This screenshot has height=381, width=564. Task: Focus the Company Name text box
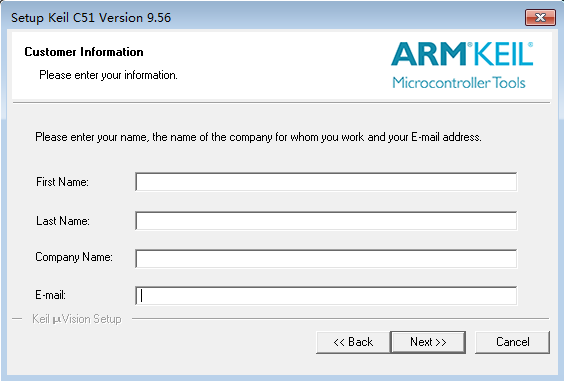(326, 258)
